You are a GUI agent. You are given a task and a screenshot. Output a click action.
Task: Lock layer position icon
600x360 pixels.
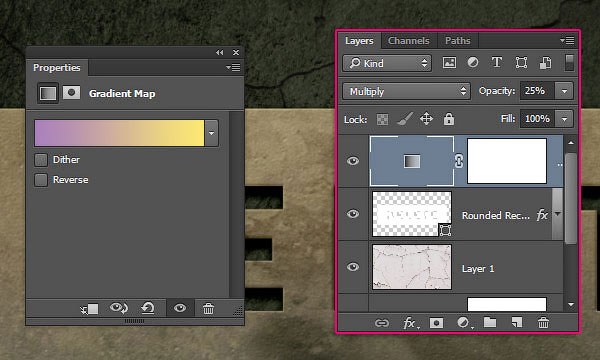coord(426,119)
